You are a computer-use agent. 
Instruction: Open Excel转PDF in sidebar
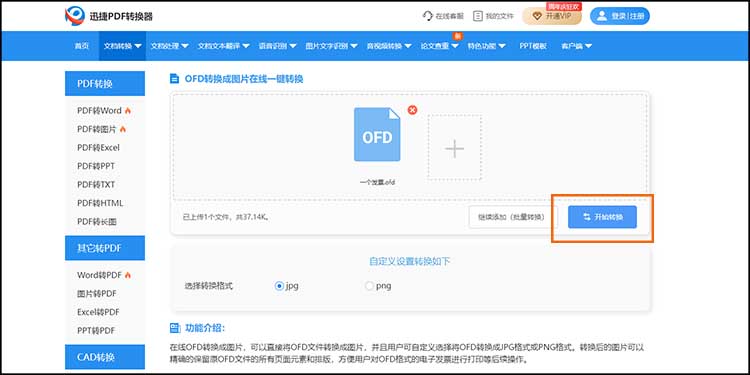pos(98,312)
